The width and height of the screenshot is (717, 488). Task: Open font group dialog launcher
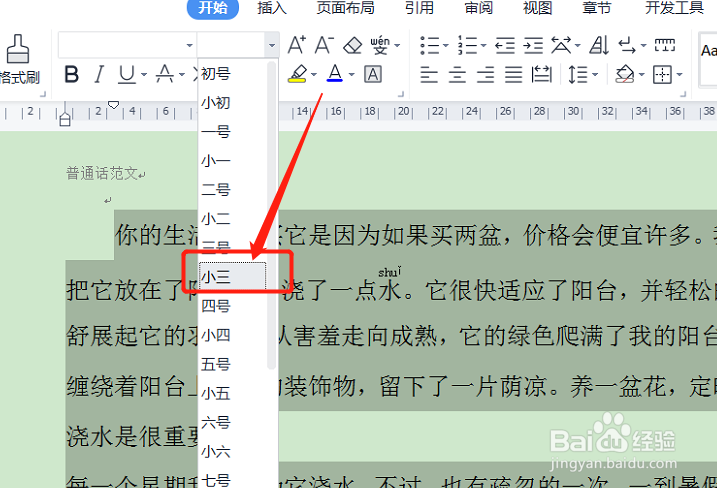pos(401,94)
